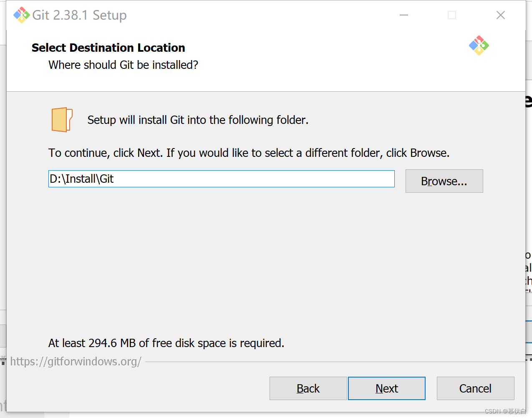Click the CSDN watermark in the corner
The image size is (532, 418).
pyautogui.click(x=505, y=411)
